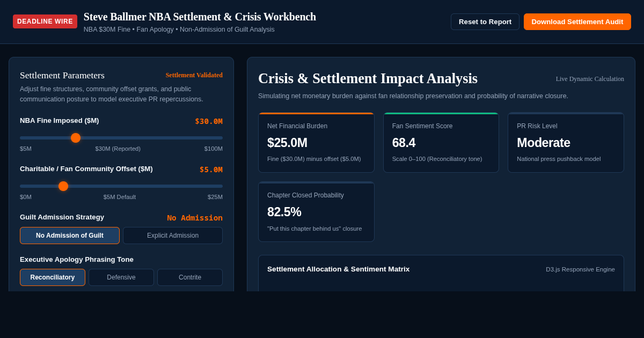The width and height of the screenshot is (644, 338).
Task: Click the 68.4 sentiment score value
Action: [x=404, y=143]
